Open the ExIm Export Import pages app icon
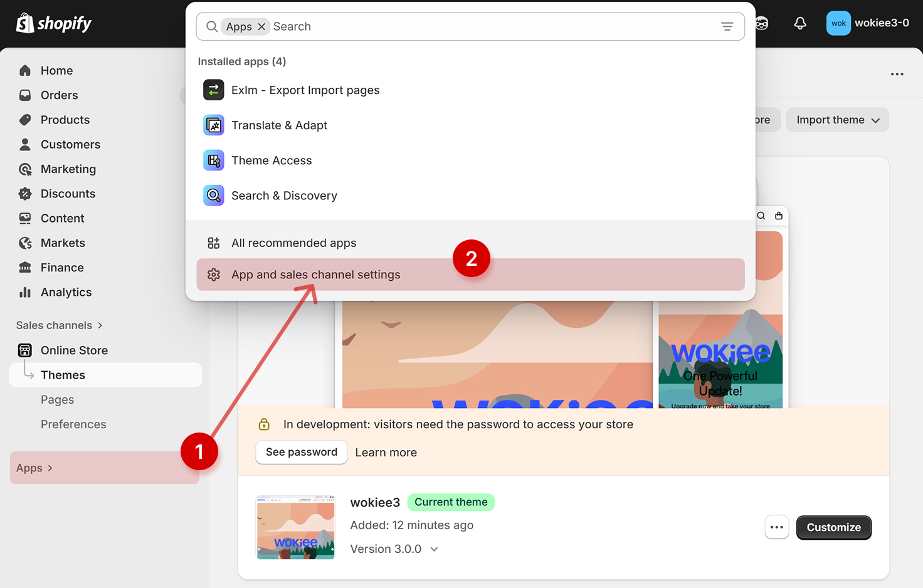 click(x=213, y=90)
